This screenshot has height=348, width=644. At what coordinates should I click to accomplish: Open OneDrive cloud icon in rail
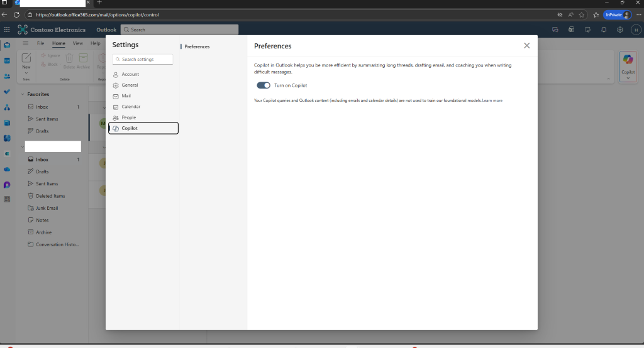7,169
